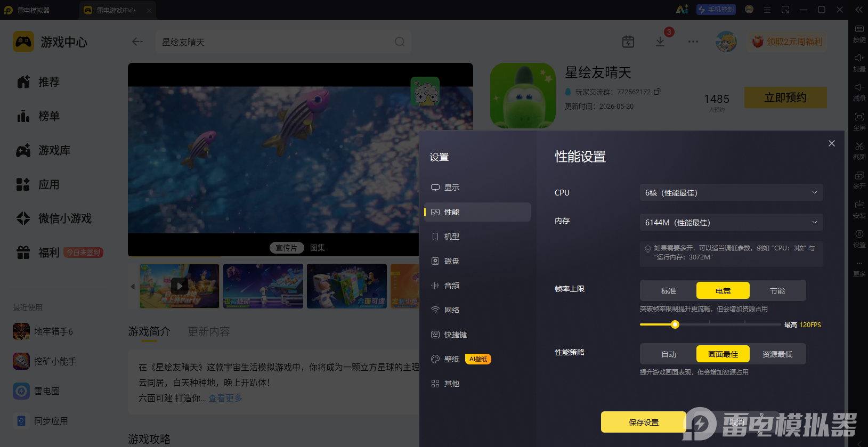Collapse the right sidebar with the double-arrow

(859, 10)
